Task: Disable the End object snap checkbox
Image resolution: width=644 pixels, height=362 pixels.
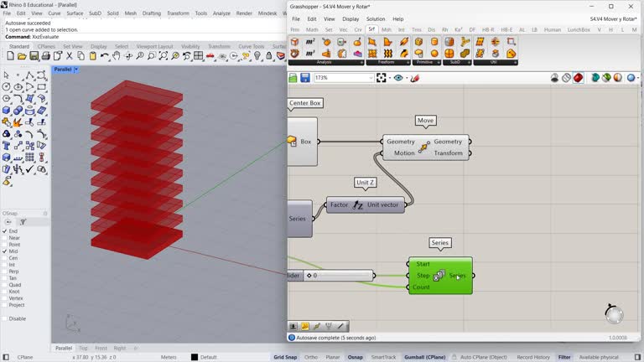Action: [4, 231]
